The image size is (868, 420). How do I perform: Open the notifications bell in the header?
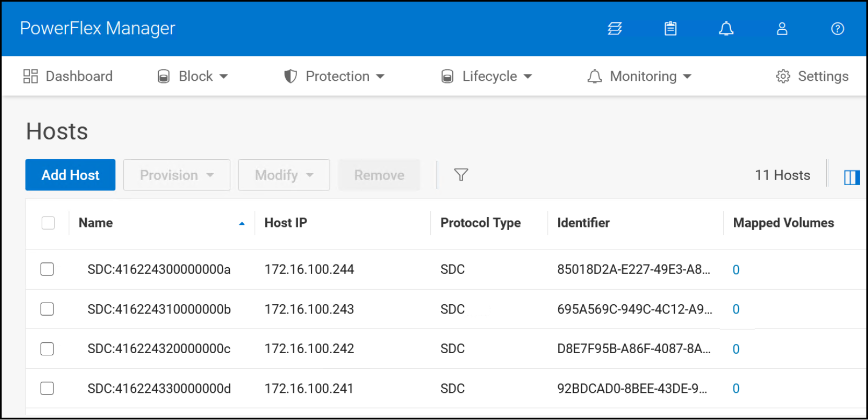pyautogui.click(x=726, y=29)
